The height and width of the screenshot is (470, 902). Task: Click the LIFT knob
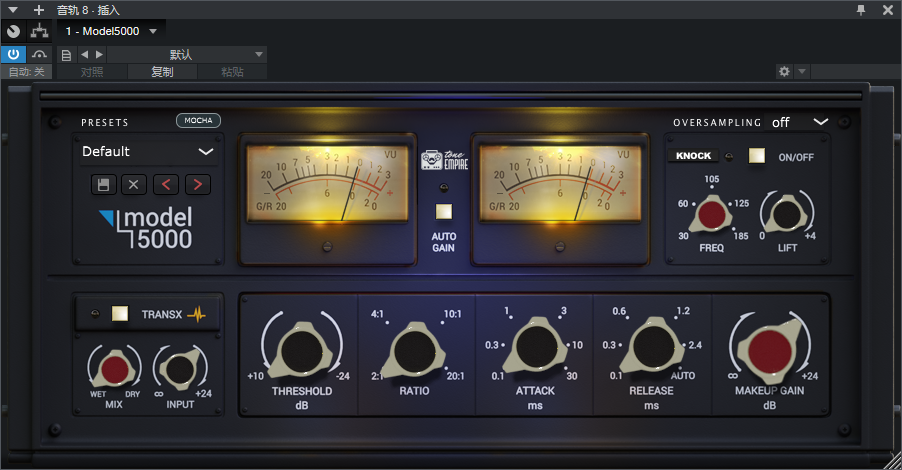pos(786,215)
